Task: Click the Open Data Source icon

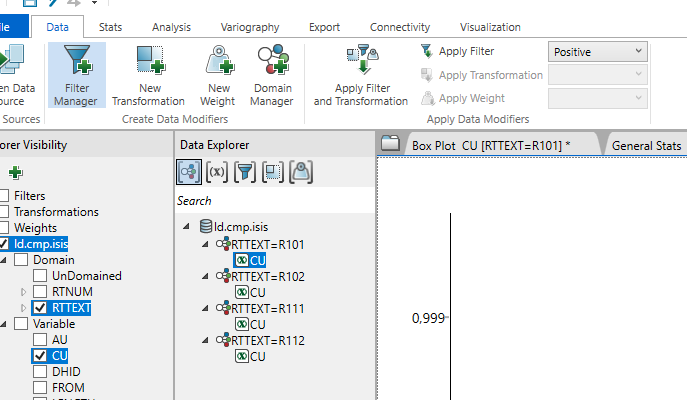Action: pos(11,59)
